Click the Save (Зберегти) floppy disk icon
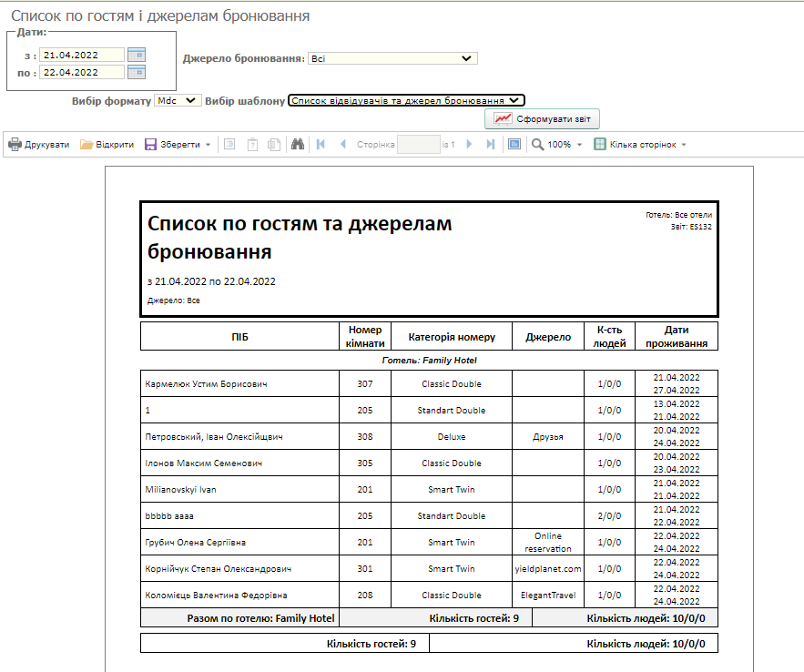 pos(151,145)
